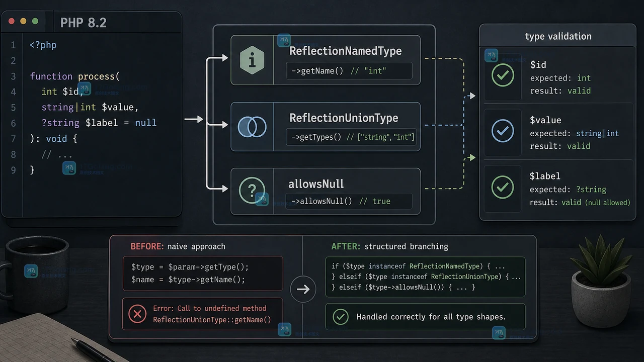Select the $id parameter name in validation panel
644x362 pixels.
538,64
